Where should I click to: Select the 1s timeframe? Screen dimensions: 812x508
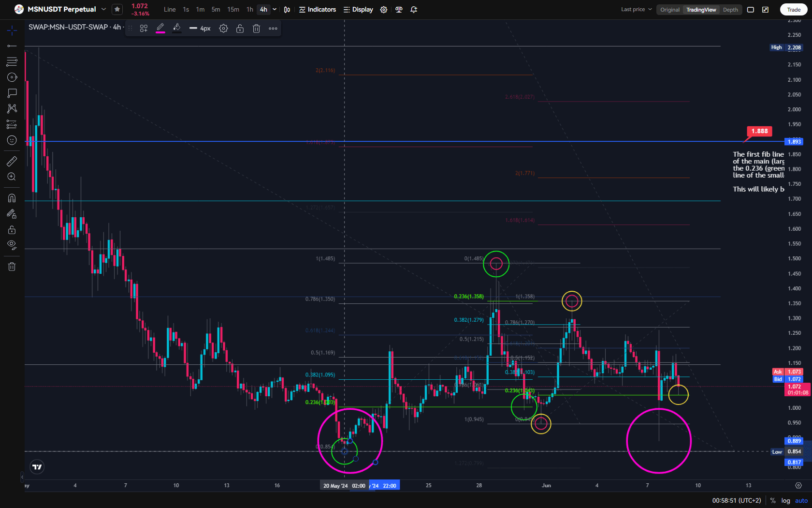(x=186, y=9)
